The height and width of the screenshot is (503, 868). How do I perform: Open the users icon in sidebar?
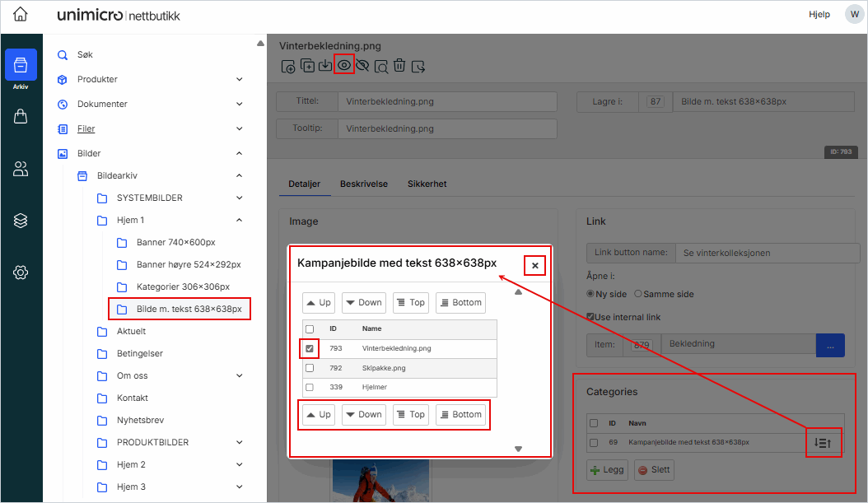(x=21, y=169)
